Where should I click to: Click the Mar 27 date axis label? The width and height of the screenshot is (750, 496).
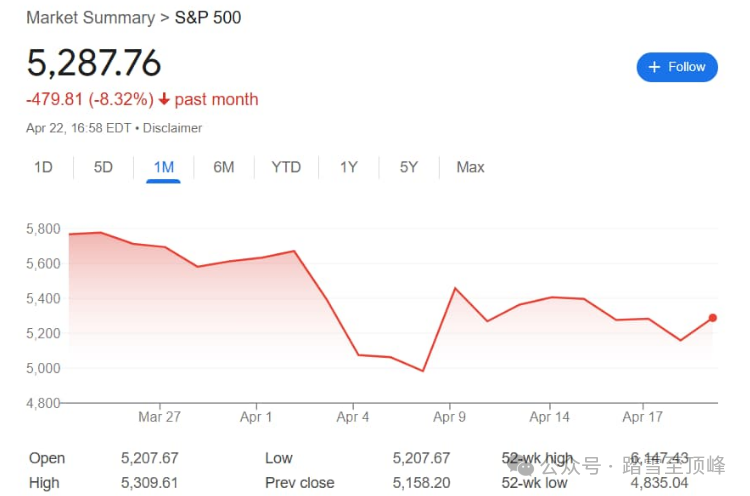160,417
